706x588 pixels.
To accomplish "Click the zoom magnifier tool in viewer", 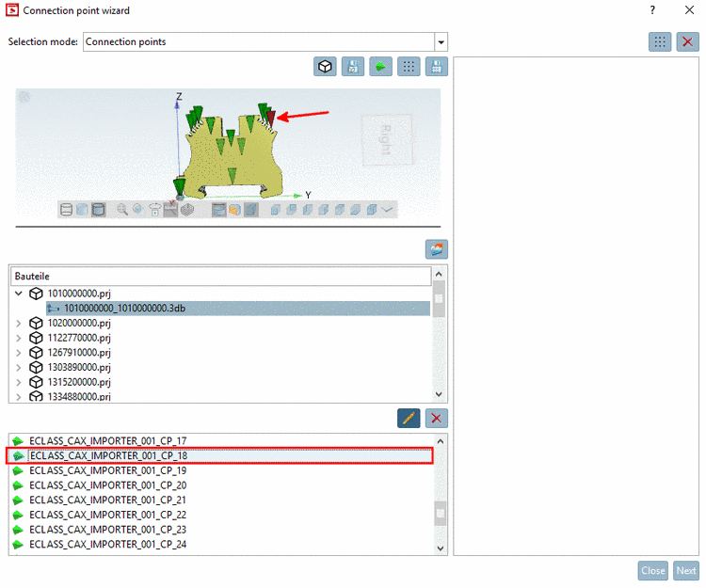I will [x=122, y=210].
